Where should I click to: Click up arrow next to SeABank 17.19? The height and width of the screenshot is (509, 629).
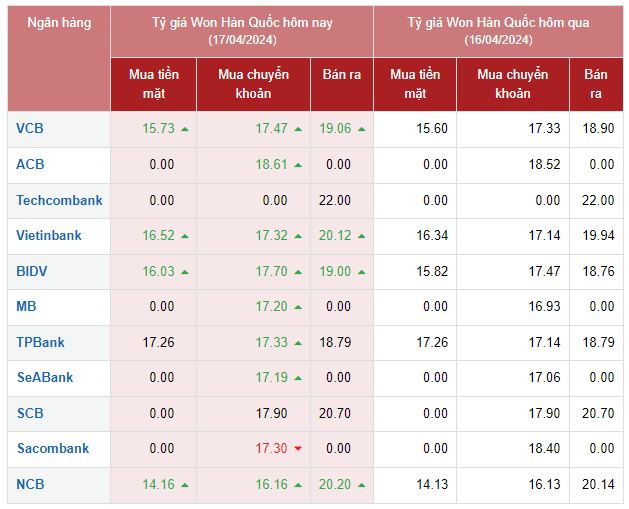298,378
